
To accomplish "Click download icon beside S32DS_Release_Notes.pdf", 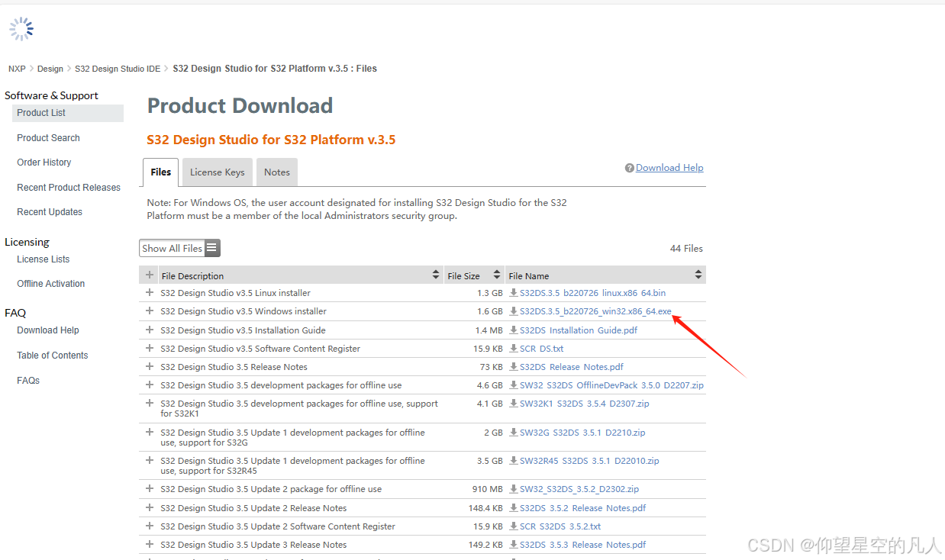I will (514, 367).
